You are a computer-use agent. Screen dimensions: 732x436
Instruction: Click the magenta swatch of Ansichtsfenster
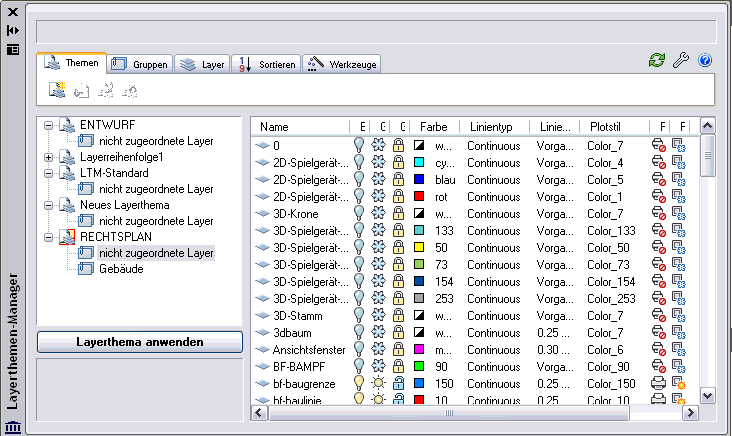419,350
